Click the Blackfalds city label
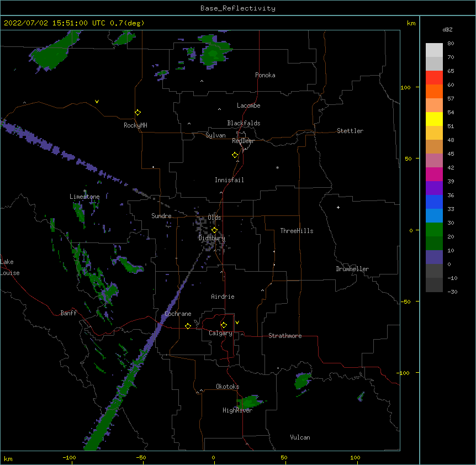Viewport: 476px width, 465px height. (x=244, y=123)
